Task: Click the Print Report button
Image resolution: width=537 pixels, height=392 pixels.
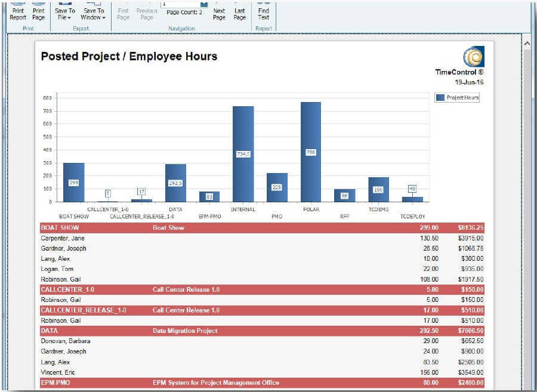Action: pos(18,13)
